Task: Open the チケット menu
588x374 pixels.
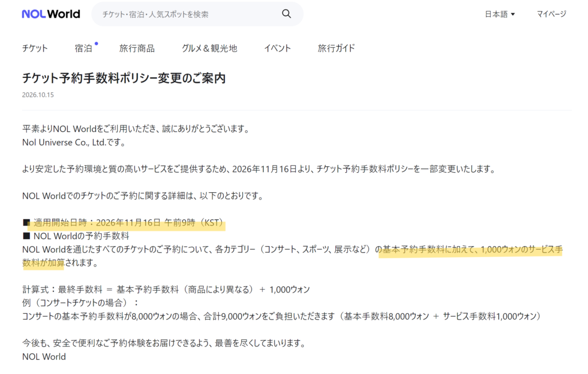Action: 35,48
